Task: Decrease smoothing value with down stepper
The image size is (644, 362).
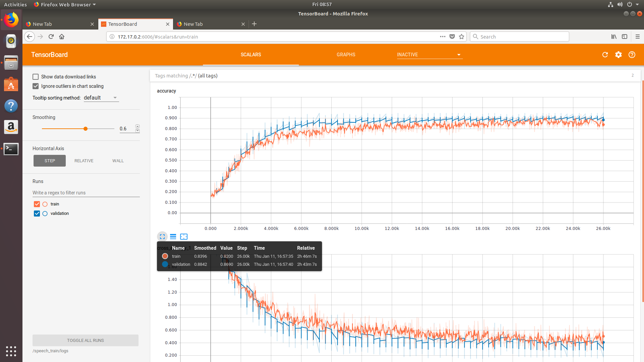Action: click(x=138, y=130)
